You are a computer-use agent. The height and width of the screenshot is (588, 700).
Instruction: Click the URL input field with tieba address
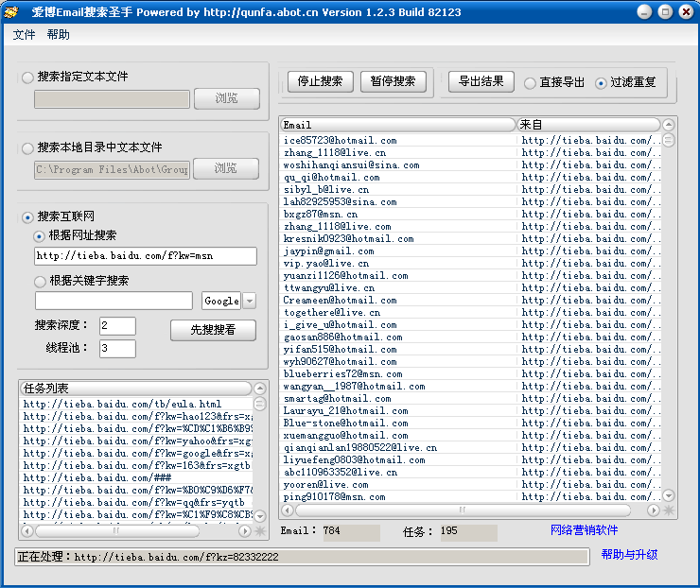146,256
